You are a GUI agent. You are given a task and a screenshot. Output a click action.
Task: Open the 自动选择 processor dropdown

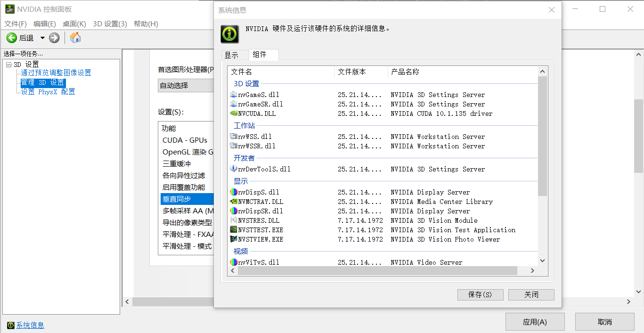tap(186, 85)
